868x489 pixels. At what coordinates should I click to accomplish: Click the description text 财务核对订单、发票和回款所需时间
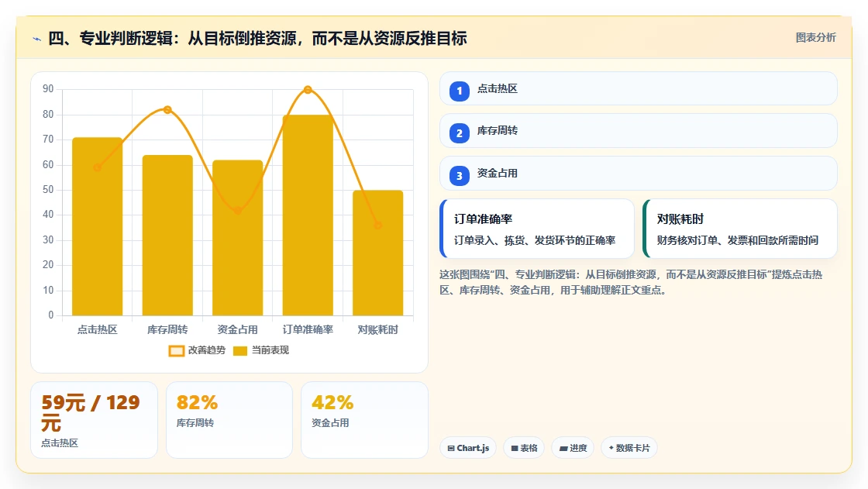pos(737,240)
